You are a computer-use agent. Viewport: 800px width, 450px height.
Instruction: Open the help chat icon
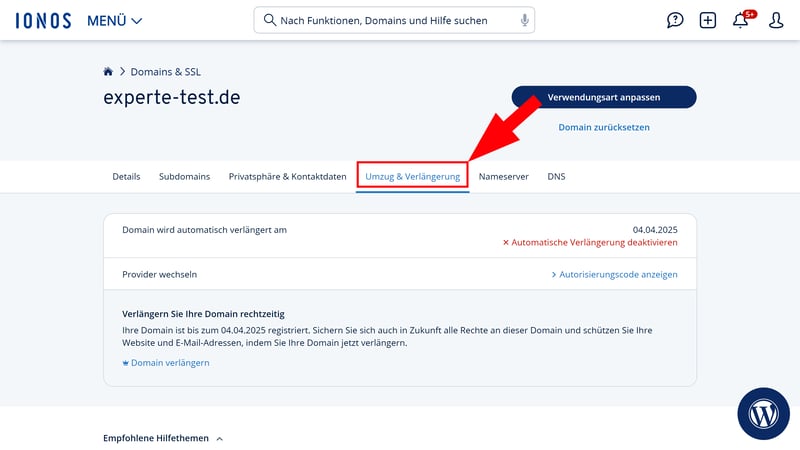pyautogui.click(x=676, y=20)
